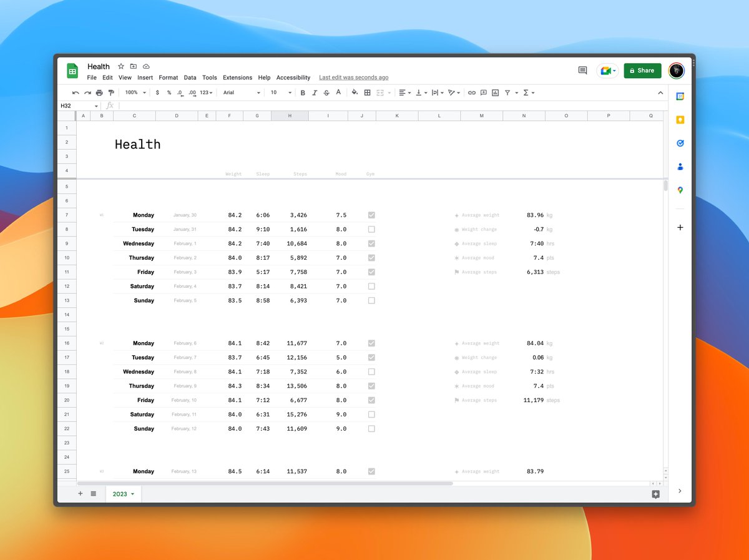The image size is (749, 560).
Task: Insert chart icon
Action: pos(496,92)
